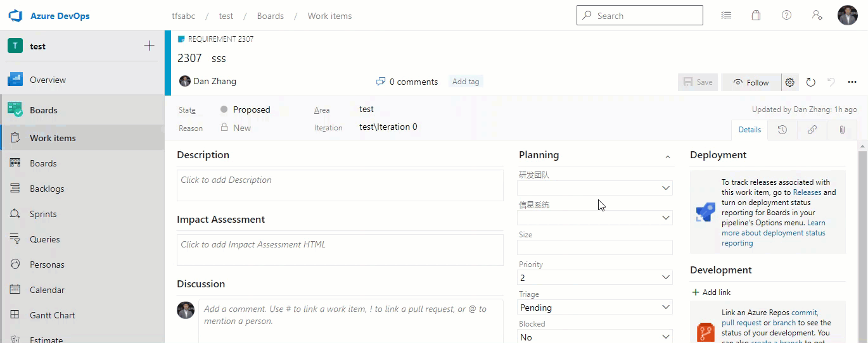Open the 信息系统 dropdown
This screenshot has width=868, height=343.
(595, 218)
